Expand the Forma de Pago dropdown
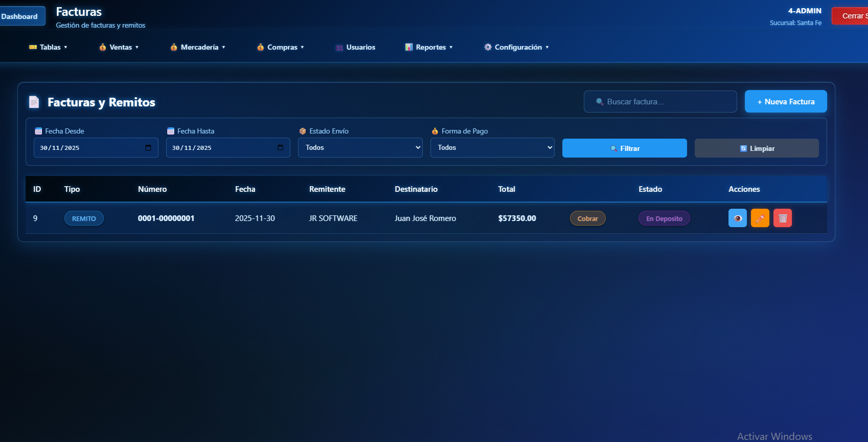The height and width of the screenshot is (442, 868). pyautogui.click(x=492, y=147)
